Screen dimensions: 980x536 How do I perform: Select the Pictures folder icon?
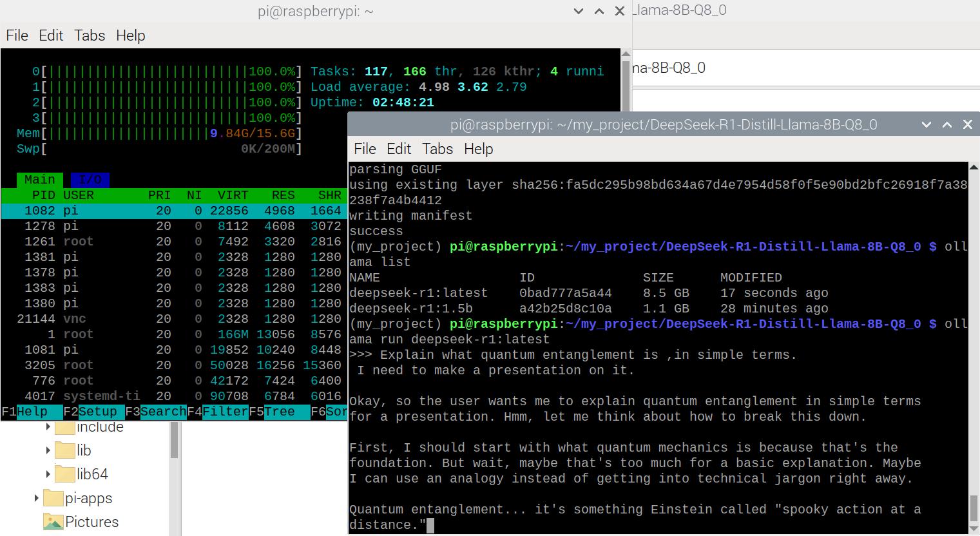53,522
